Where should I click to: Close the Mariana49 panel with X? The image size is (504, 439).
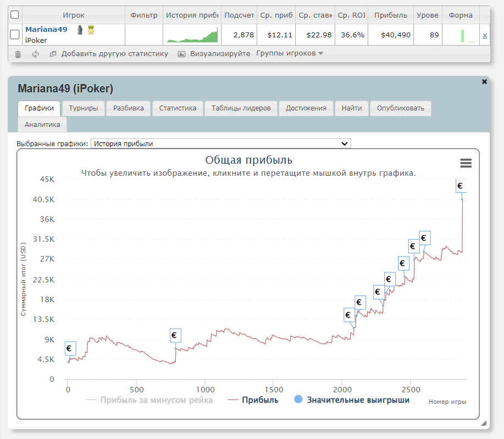[x=484, y=81]
